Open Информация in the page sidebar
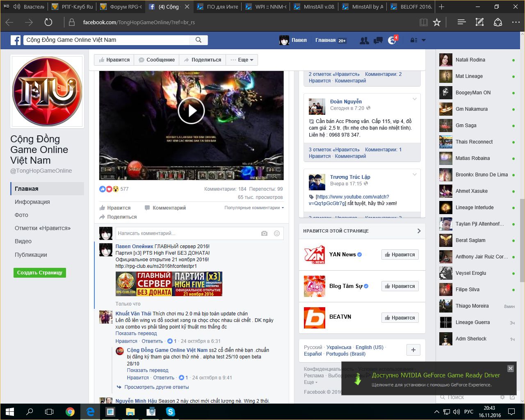Viewport: 525px width, 420px height. click(32, 202)
